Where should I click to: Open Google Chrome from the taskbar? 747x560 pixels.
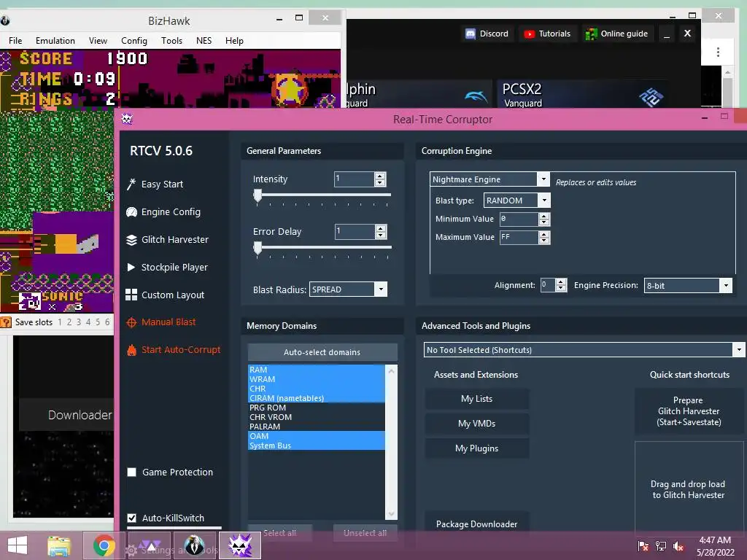pos(104,545)
